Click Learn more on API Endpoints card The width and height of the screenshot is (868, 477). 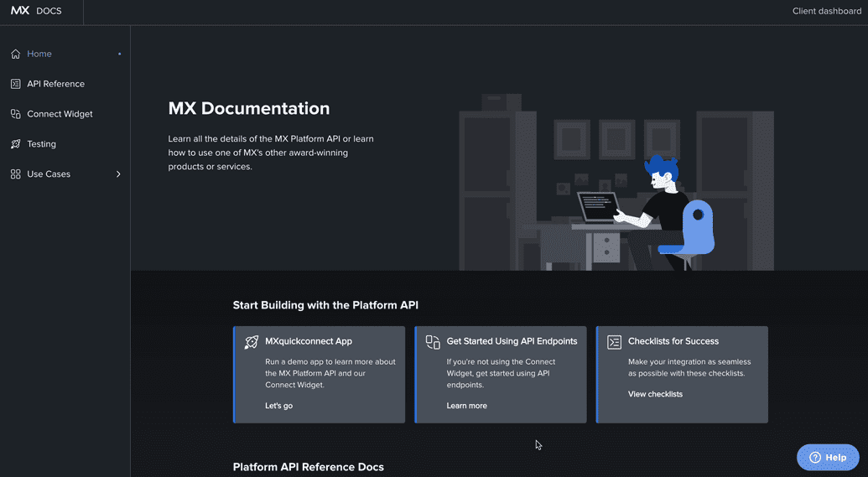466,406
